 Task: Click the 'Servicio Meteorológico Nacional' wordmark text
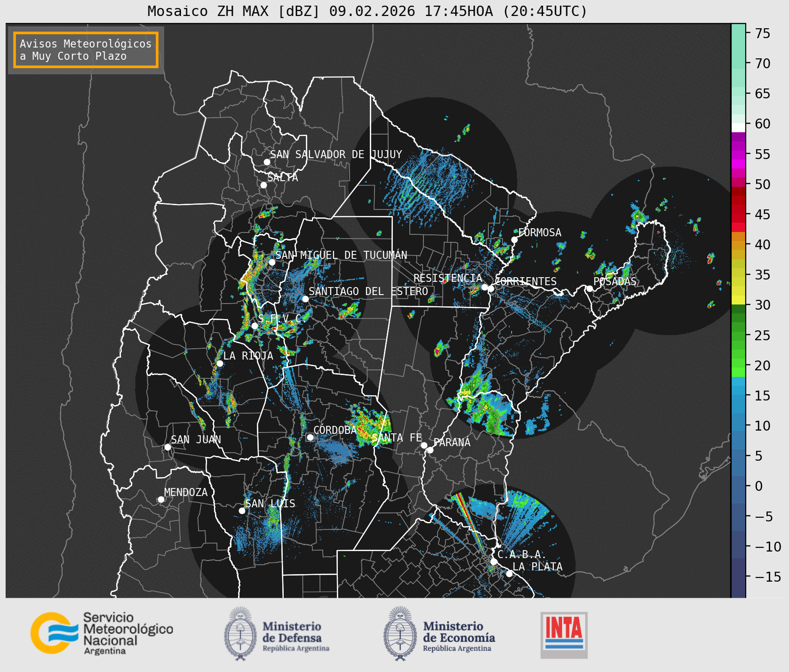point(128,633)
